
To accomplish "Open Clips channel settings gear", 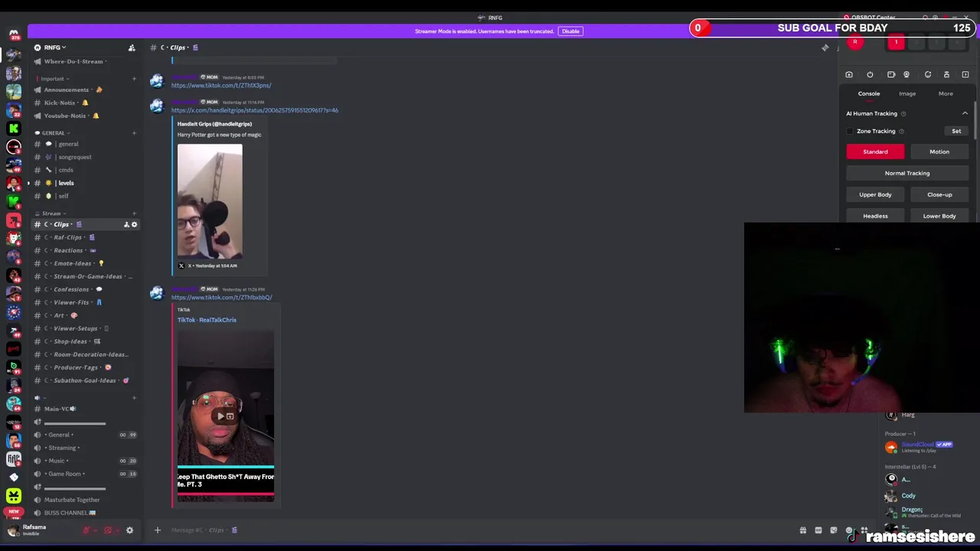I will pos(134,224).
